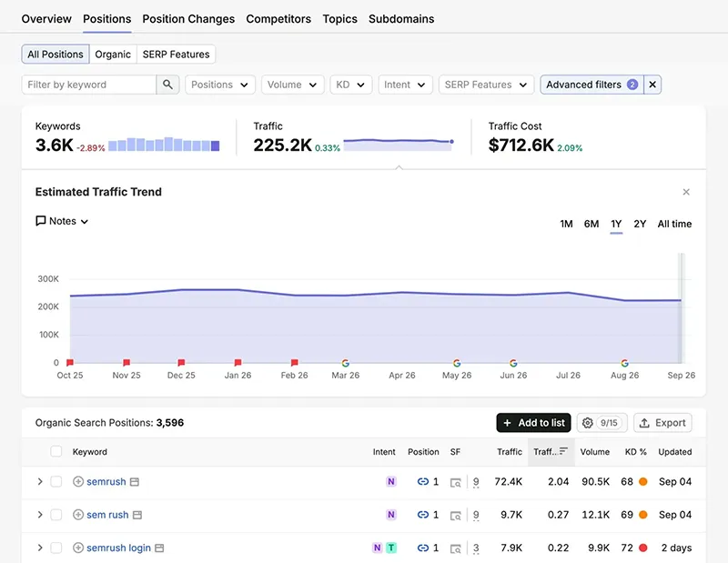Click the Google update icon at Aug 26
728x563 pixels.
625,363
